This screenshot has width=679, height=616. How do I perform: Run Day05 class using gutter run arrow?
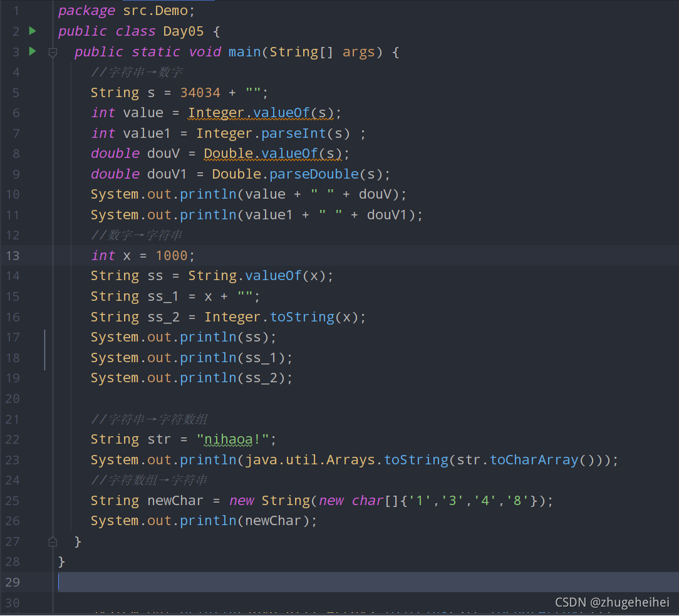tap(32, 30)
